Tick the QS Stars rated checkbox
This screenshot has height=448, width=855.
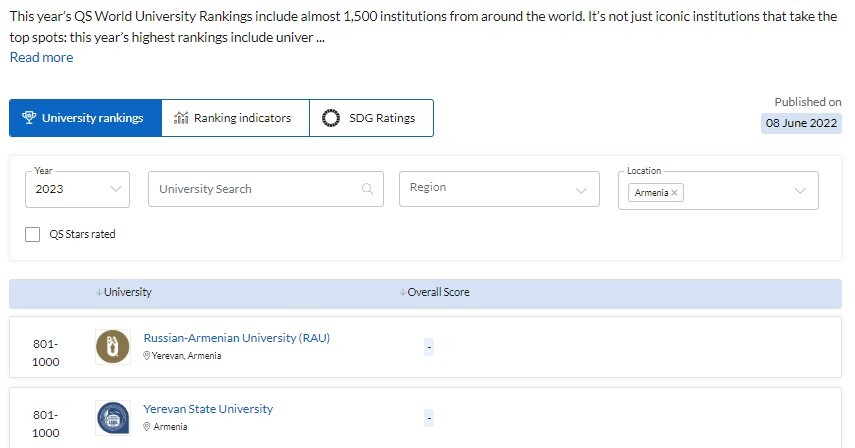pyautogui.click(x=33, y=234)
